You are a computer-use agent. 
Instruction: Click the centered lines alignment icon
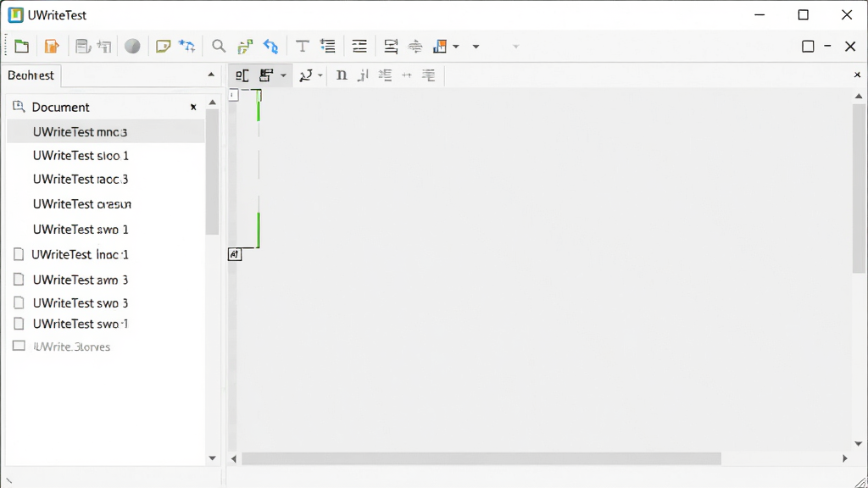tap(359, 47)
